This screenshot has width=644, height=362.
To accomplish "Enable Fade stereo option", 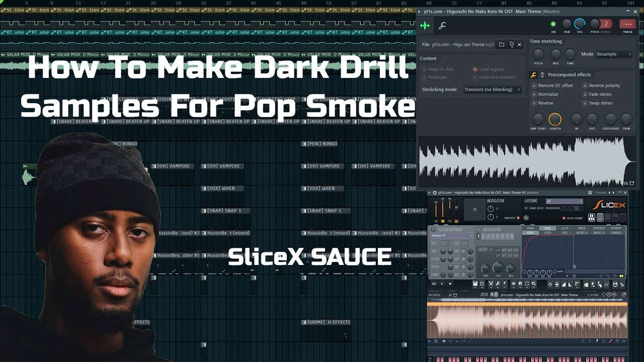I will pos(597,94).
